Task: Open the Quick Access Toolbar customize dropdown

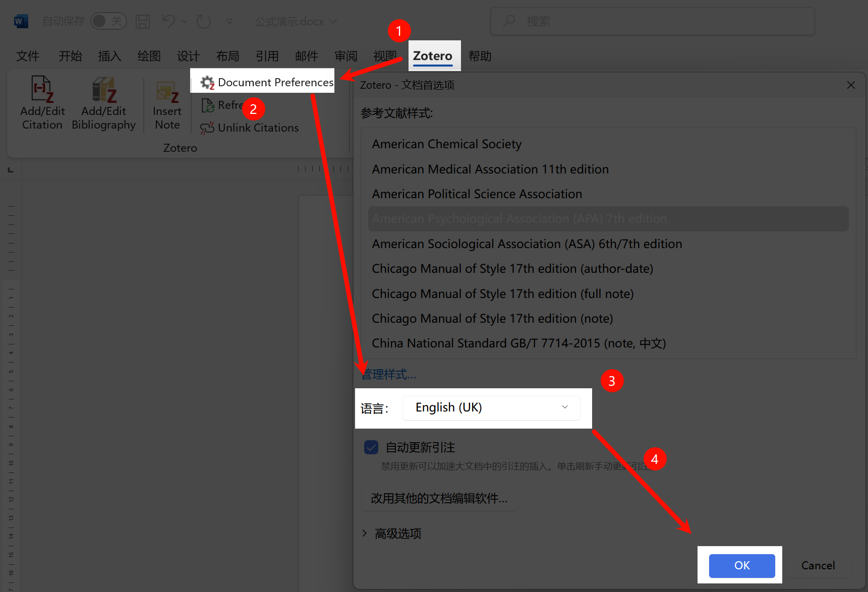Action: click(229, 21)
